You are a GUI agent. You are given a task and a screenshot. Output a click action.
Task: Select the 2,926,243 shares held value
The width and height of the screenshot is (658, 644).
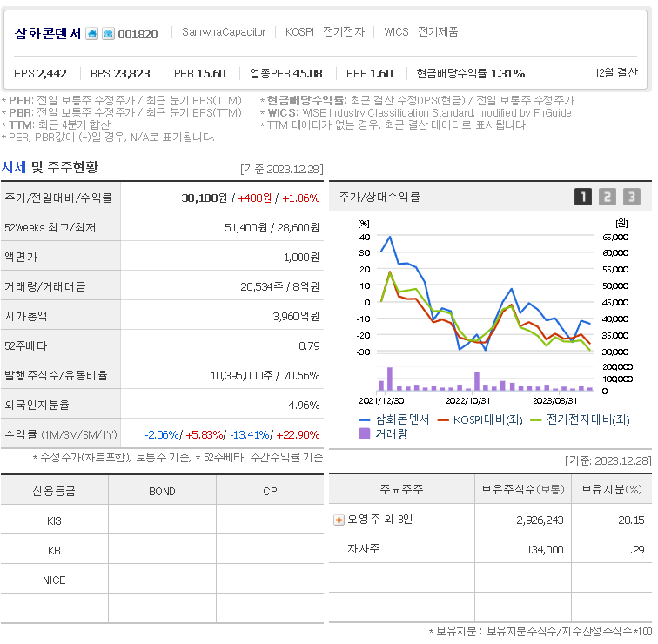(x=540, y=520)
